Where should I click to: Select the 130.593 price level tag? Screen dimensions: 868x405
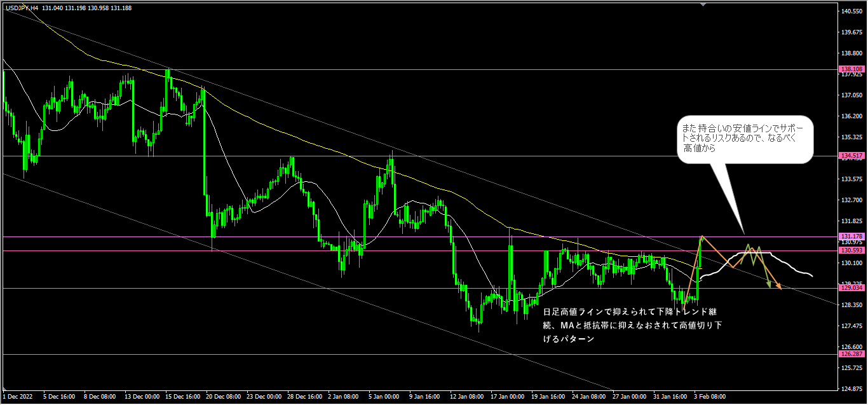coord(850,251)
